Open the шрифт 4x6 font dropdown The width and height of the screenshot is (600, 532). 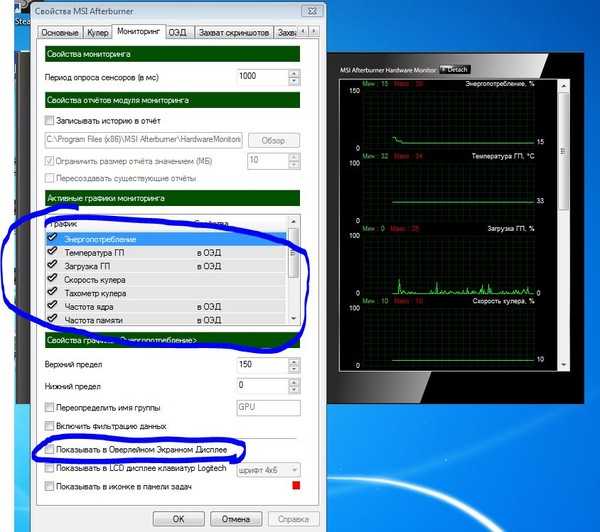click(x=268, y=470)
